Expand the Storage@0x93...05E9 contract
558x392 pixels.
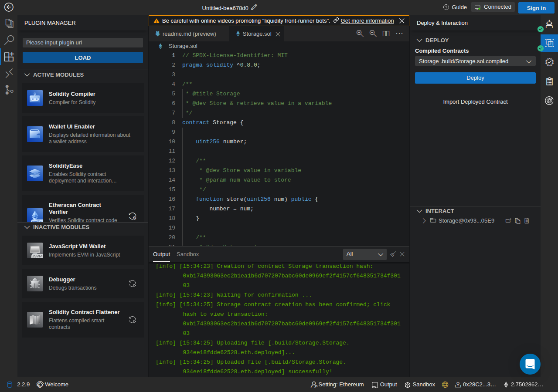click(x=424, y=221)
